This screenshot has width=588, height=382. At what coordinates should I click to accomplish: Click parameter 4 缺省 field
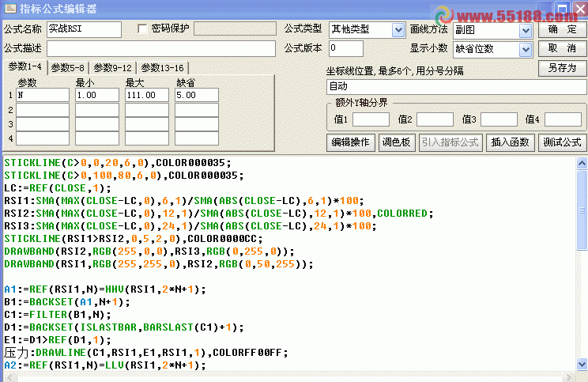197,138
